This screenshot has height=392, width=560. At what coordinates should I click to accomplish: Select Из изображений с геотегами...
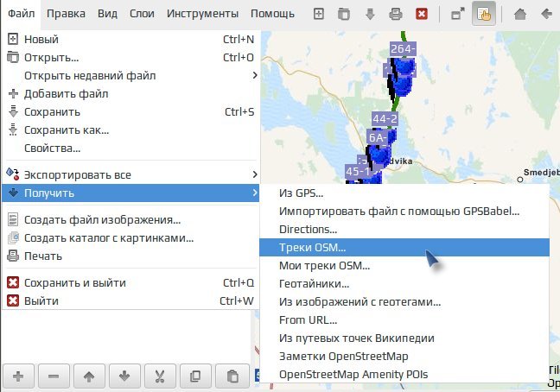pyautogui.click(x=404, y=301)
